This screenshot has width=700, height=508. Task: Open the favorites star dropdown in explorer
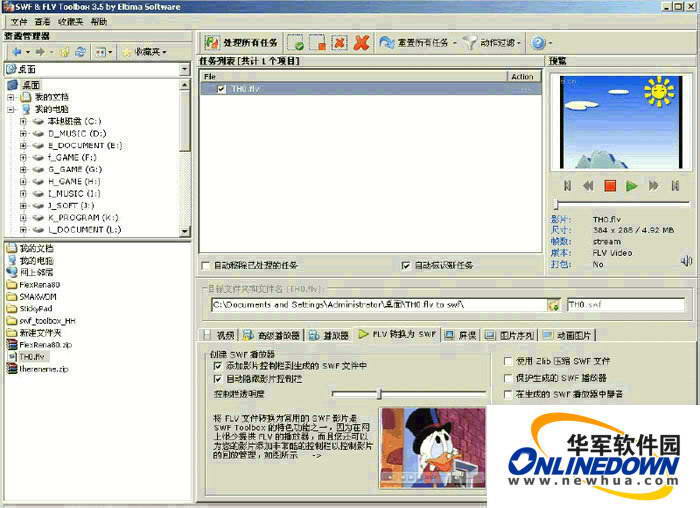click(x=144, y=52)
